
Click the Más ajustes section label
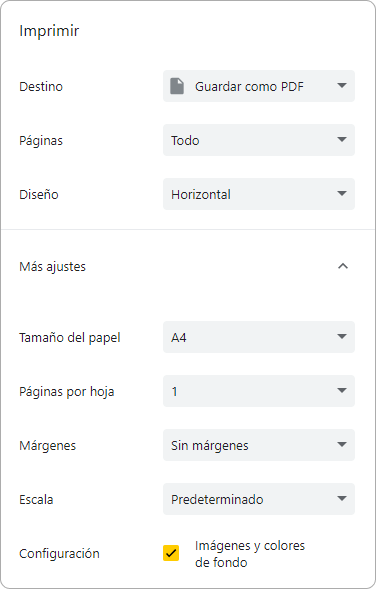coord(53,267)
